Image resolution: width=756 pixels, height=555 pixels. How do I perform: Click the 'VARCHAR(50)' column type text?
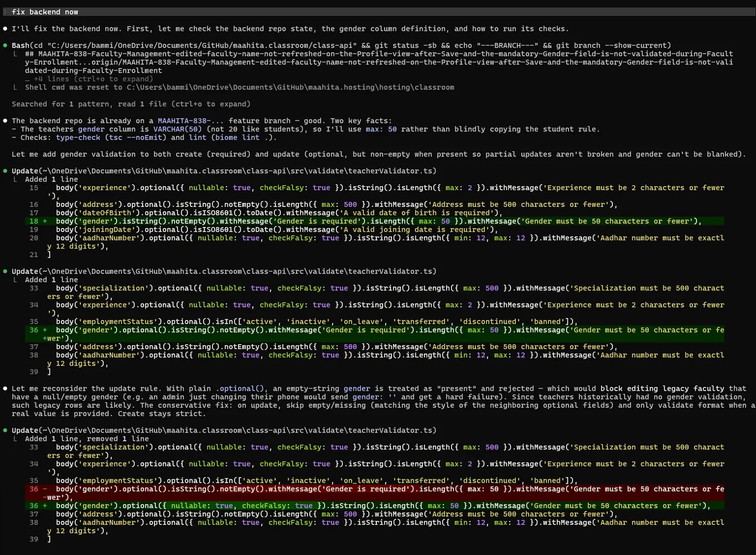pos(178,129)
